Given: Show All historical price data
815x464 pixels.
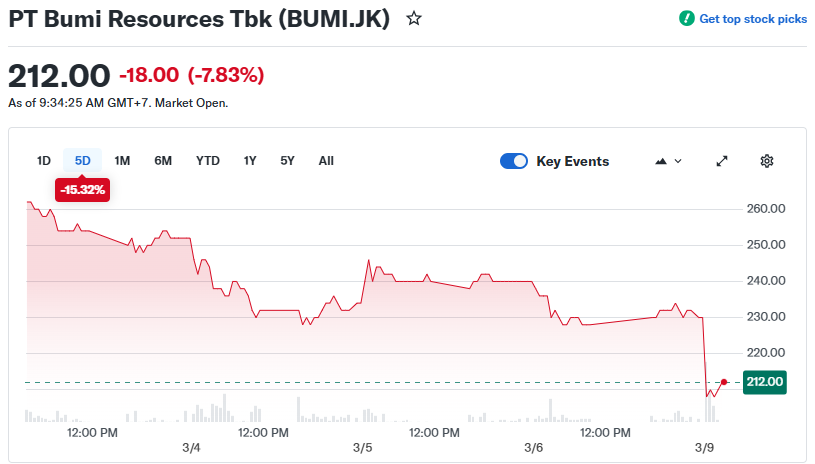Looking at the screenshot, I should tap(326, 161).
